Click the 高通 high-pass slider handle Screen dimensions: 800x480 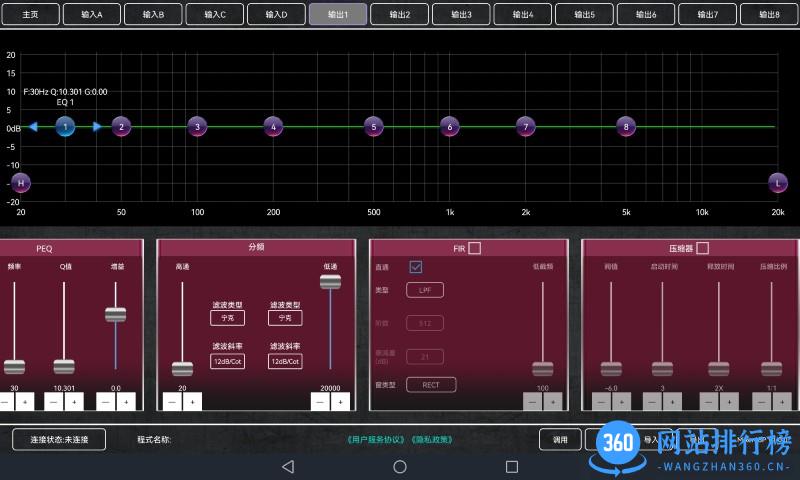point(182,368)
